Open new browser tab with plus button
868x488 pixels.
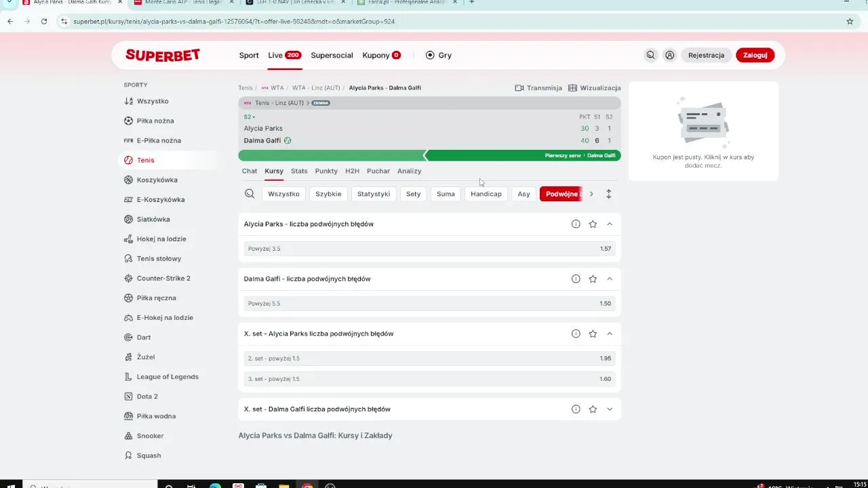click(x=472, y=3)
